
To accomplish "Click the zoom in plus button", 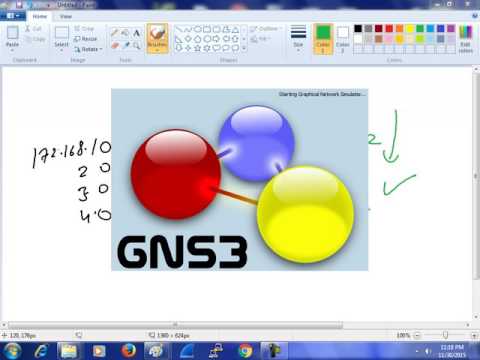I will pos(474,335).
